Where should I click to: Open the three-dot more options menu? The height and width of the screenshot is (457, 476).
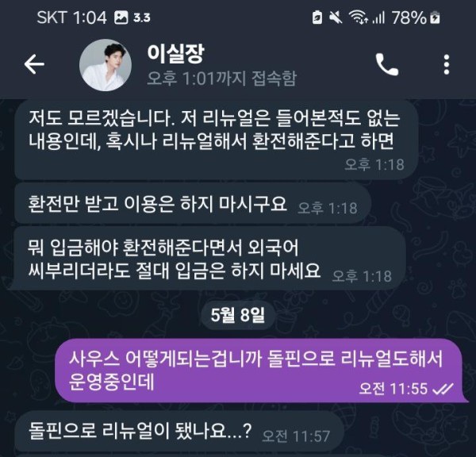tap(446, 64)
